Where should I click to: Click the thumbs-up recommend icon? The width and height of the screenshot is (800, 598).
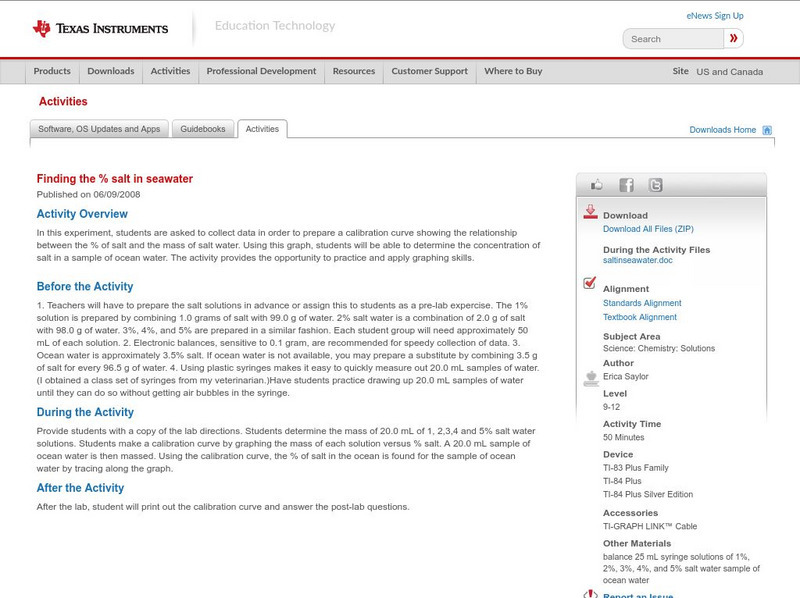tap(597, 185)
